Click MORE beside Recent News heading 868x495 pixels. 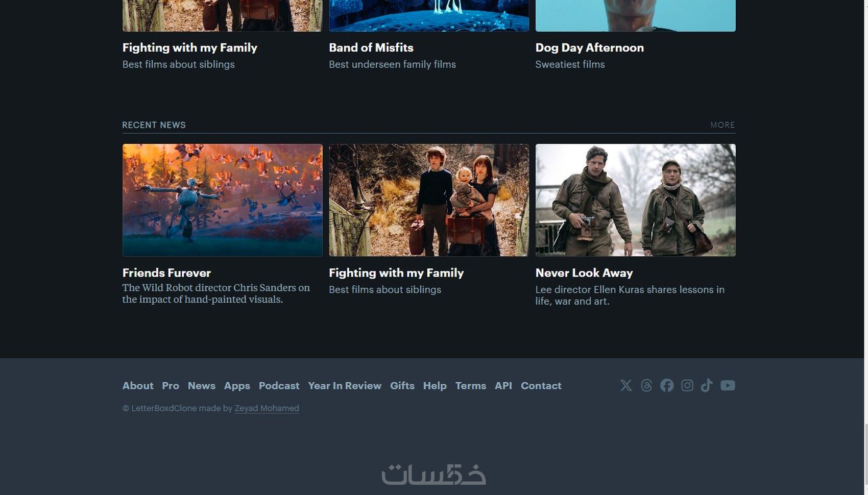click(x=722, y=125)
